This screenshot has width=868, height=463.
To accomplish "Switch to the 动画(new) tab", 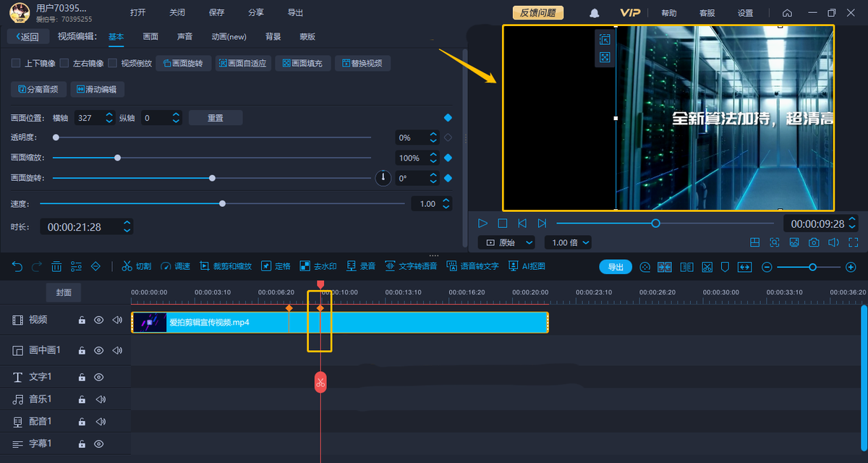I will tap(229, 37).
